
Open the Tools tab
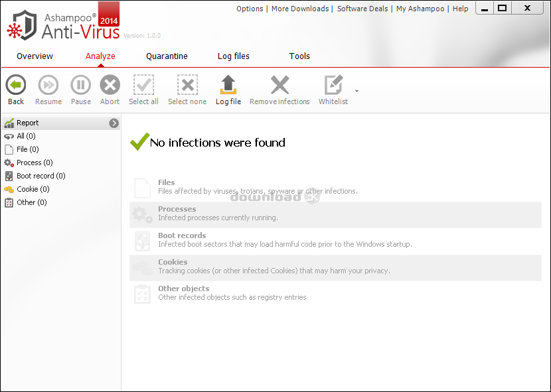[x=299, y=56]
